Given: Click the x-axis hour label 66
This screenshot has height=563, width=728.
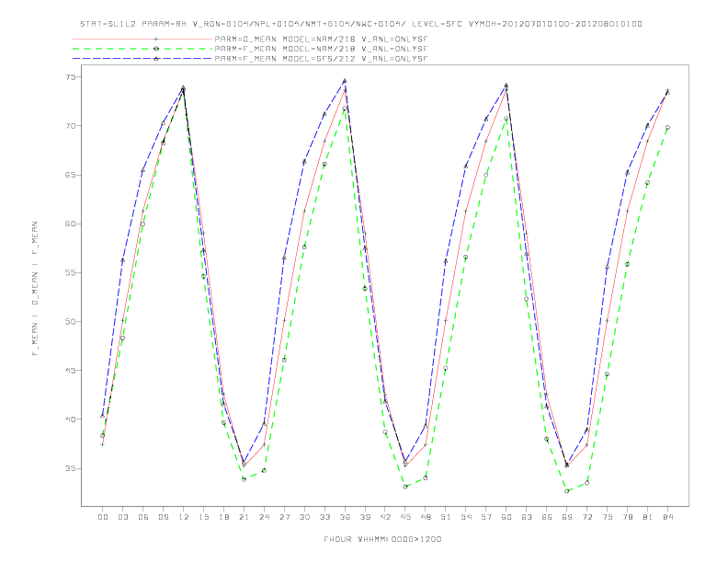Looking at the screenshot, I should click(547, 517).
